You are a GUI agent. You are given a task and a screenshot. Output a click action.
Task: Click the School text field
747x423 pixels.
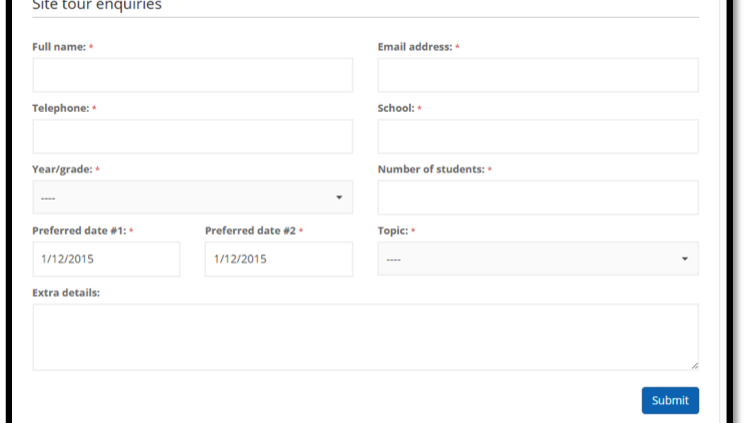point(537,136)
